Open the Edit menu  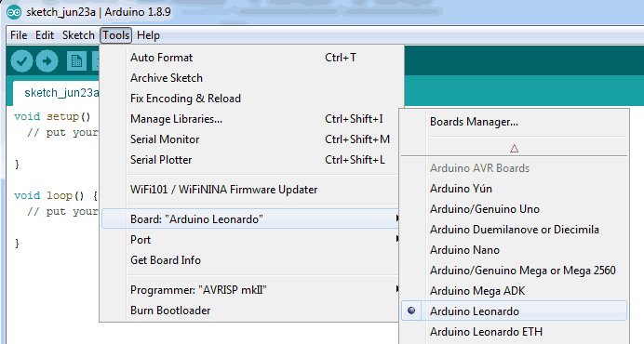click(45, 35)
